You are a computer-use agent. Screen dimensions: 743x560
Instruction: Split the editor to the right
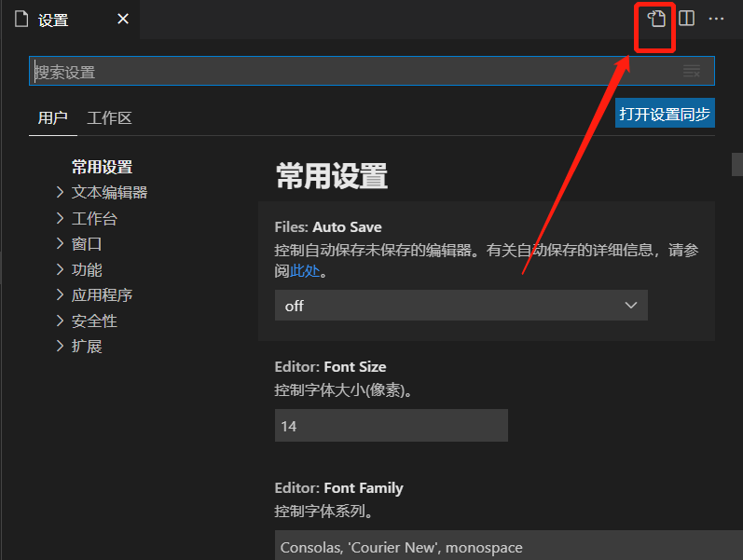coord(686,19)
